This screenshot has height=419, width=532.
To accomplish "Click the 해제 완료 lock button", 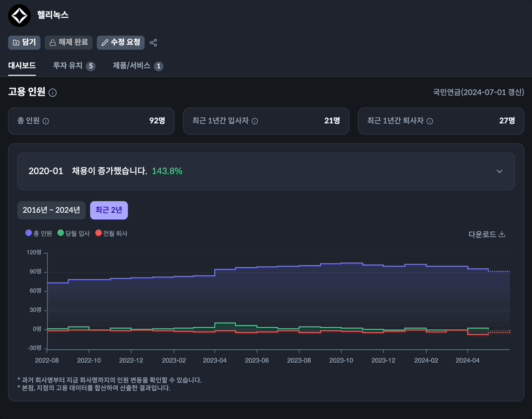I will pyautogui.click(x=69, y=43).
